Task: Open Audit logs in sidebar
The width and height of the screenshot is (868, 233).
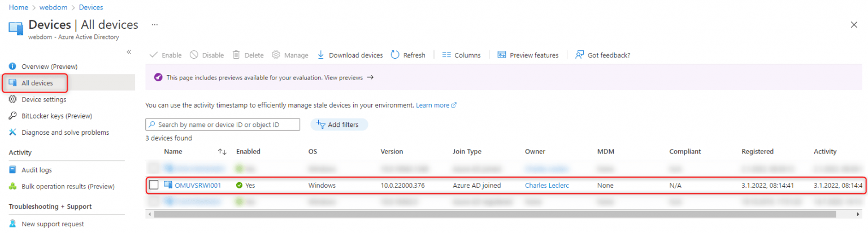Action: (x=37, y=170)
